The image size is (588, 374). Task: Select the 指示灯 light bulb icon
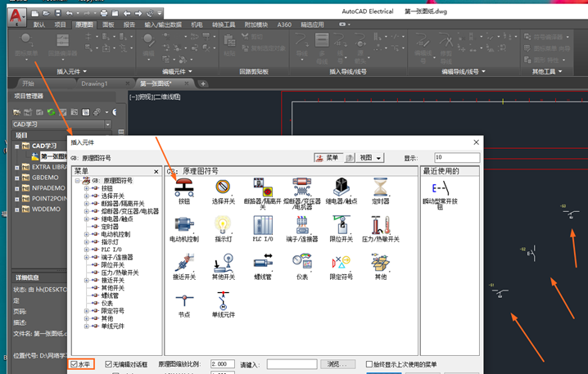[223, 225]
